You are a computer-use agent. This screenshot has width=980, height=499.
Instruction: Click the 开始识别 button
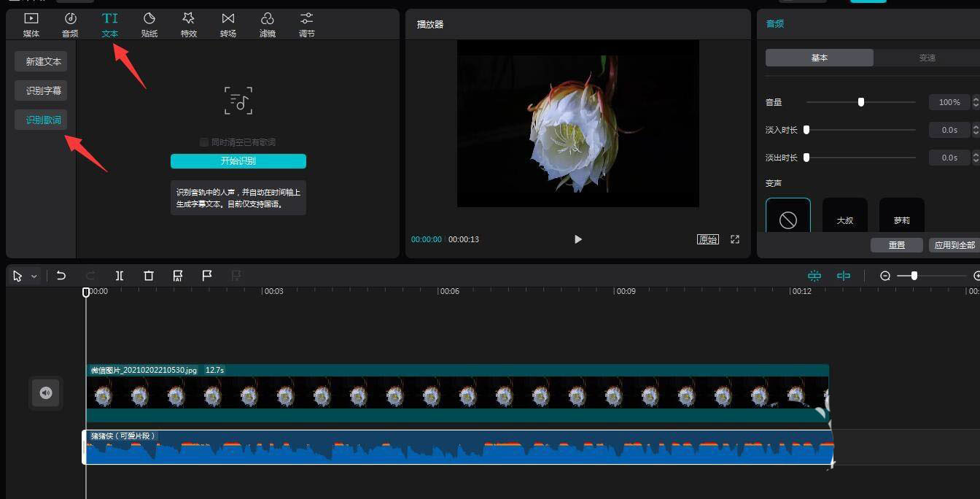238,161
